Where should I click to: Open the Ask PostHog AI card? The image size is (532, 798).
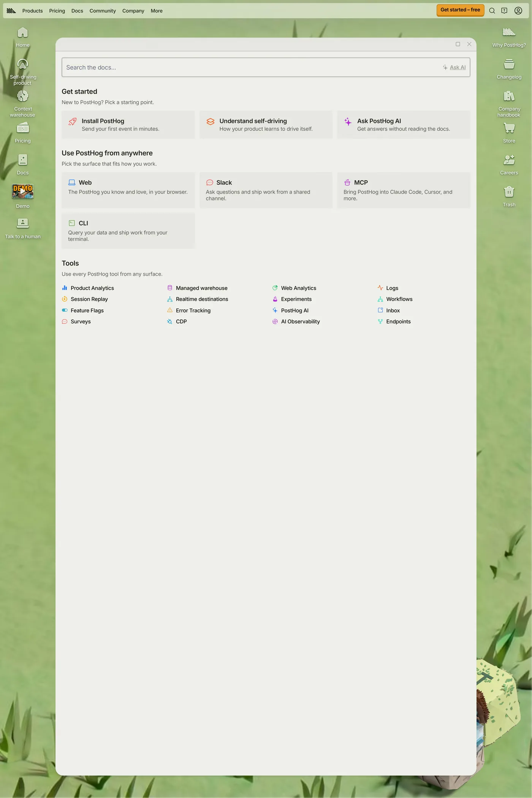pyautogui.click(x=404, y=125)
